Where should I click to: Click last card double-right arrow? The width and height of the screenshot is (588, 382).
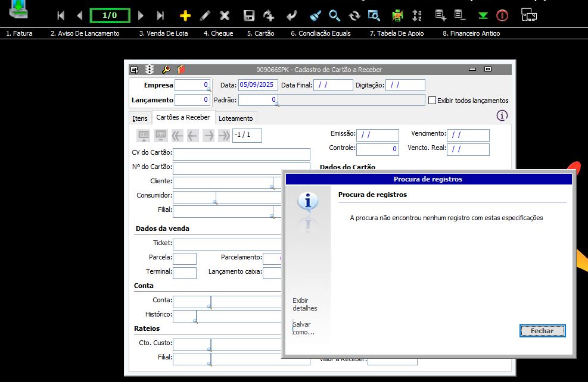224,135
